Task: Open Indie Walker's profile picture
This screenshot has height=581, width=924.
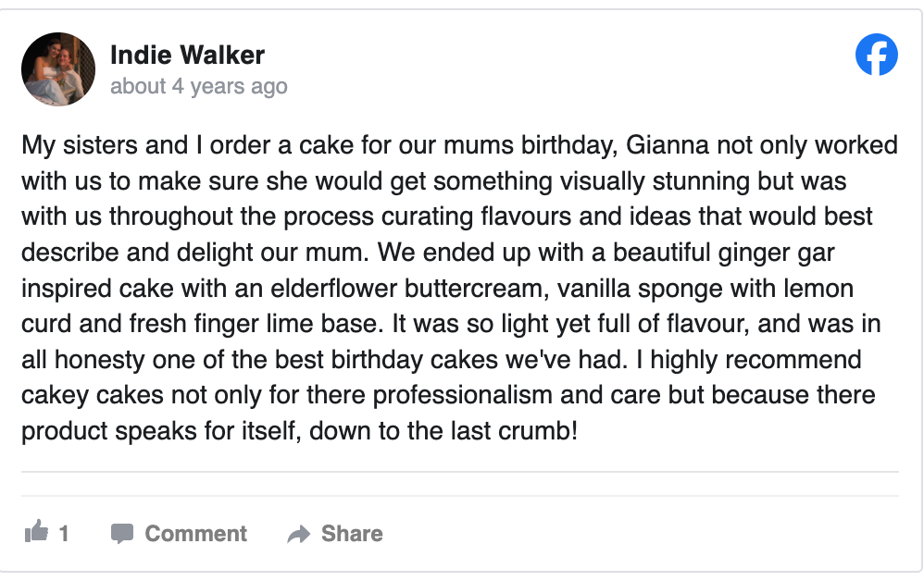Action: tap(58, 69)
